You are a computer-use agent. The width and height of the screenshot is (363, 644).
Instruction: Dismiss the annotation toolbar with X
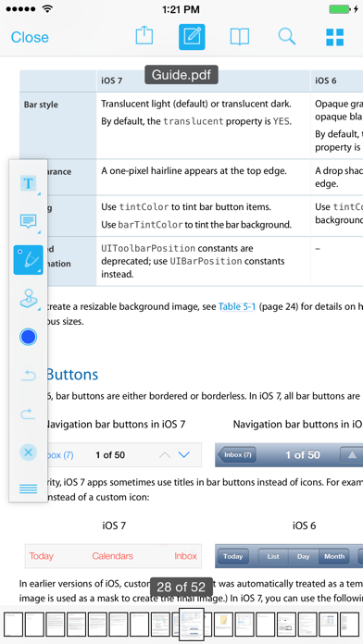[x=29, y=452]
